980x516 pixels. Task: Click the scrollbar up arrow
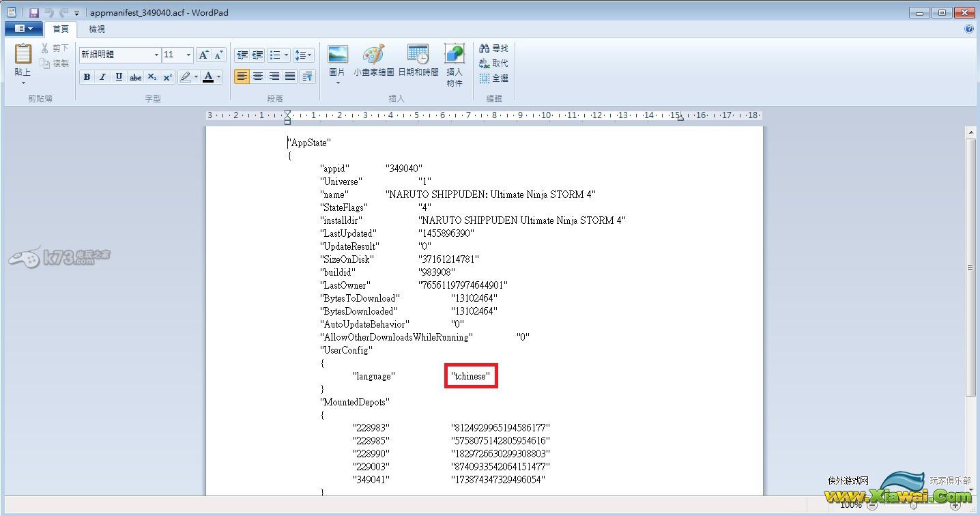pos(970,131)
